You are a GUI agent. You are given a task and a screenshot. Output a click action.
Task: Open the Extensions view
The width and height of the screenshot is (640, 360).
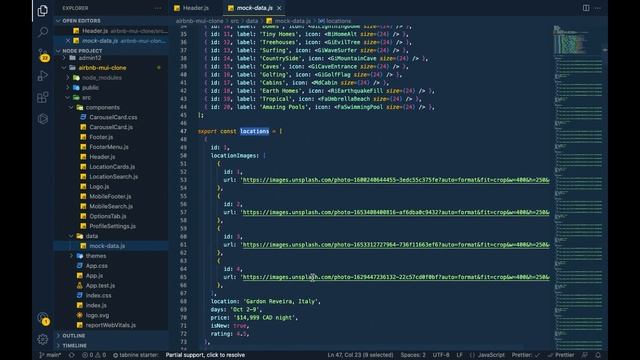(x=42, y=97)
